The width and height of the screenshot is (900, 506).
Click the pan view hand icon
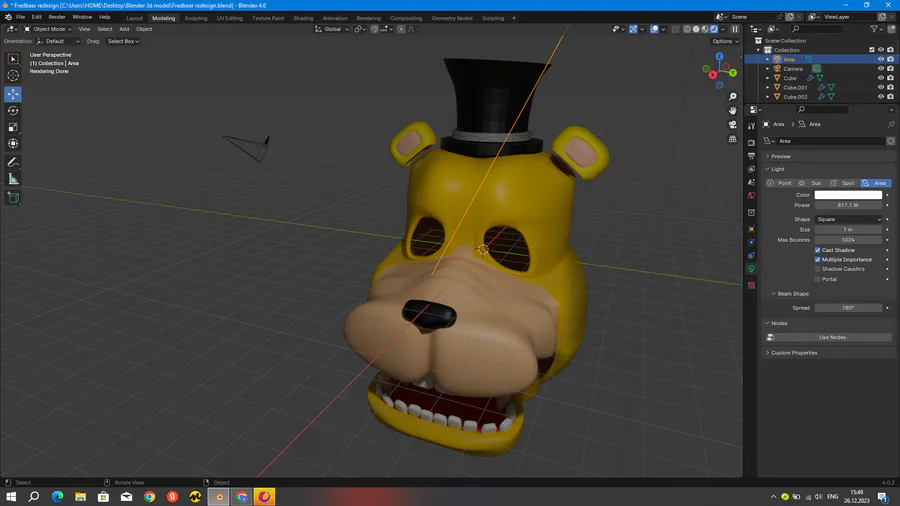732,110
